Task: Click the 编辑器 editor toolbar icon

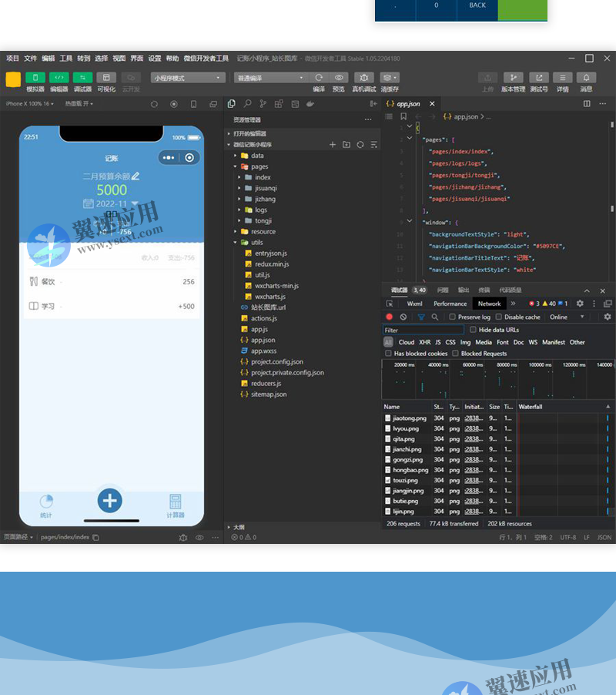Action: pyautogui.click(x=59, y=78)
